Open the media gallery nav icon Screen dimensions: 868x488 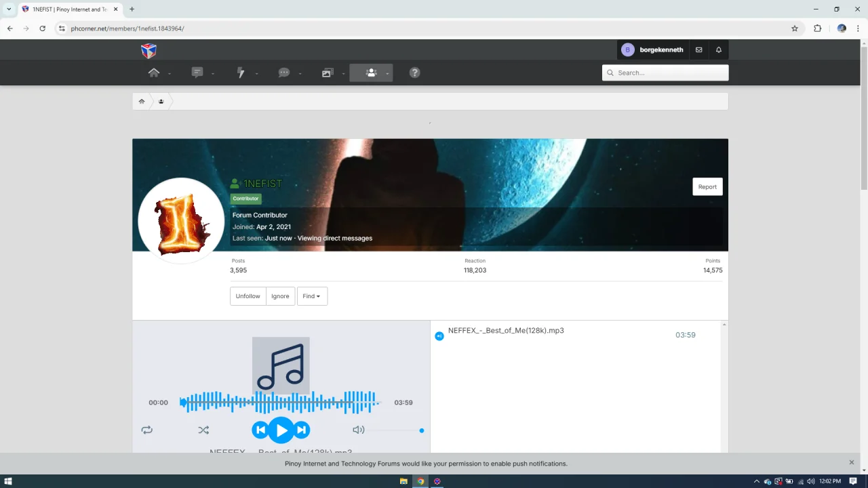tap(328, 73)
